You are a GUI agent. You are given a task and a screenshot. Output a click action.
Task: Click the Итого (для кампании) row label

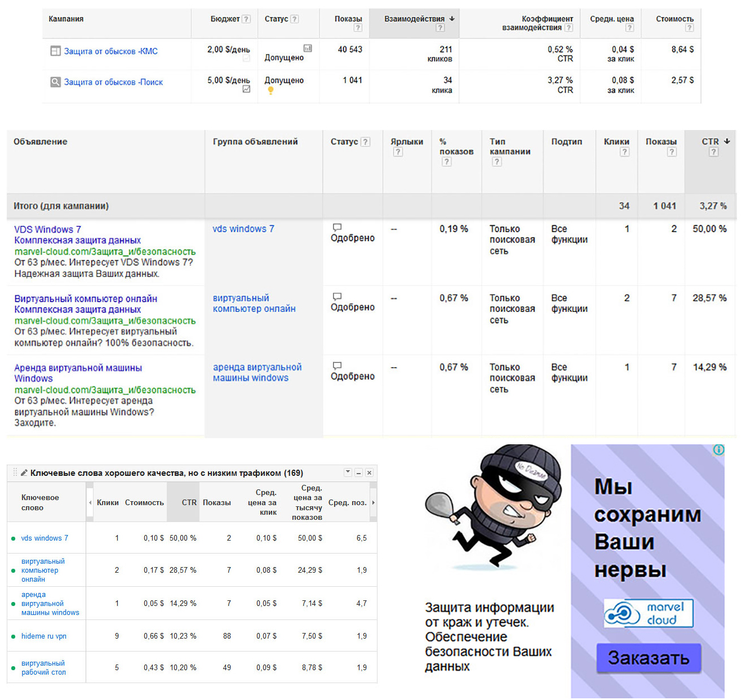[x=61, y=206]
